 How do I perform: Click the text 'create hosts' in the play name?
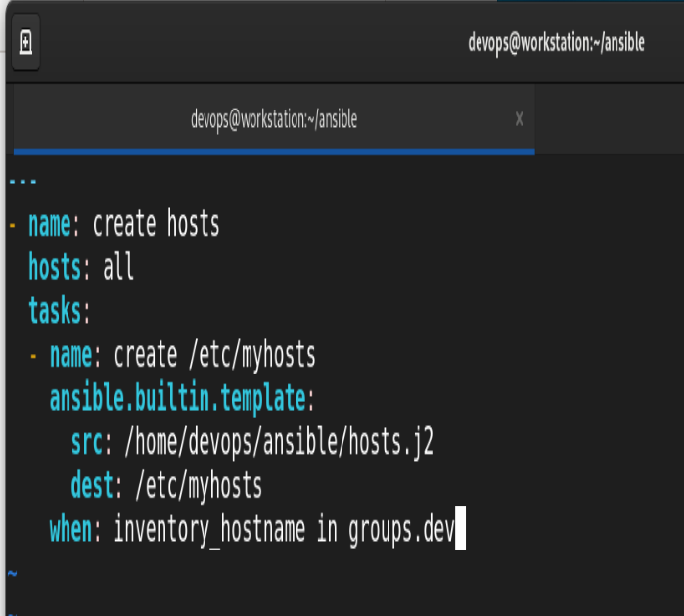coord(156,224)
